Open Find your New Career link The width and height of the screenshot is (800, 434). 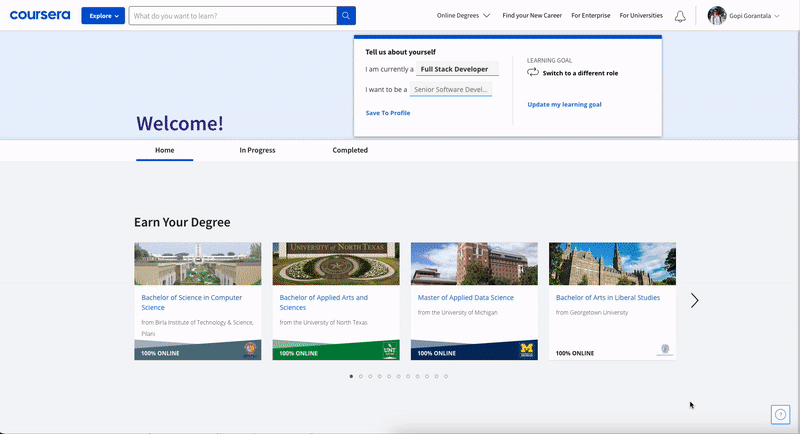click(532, 15)
